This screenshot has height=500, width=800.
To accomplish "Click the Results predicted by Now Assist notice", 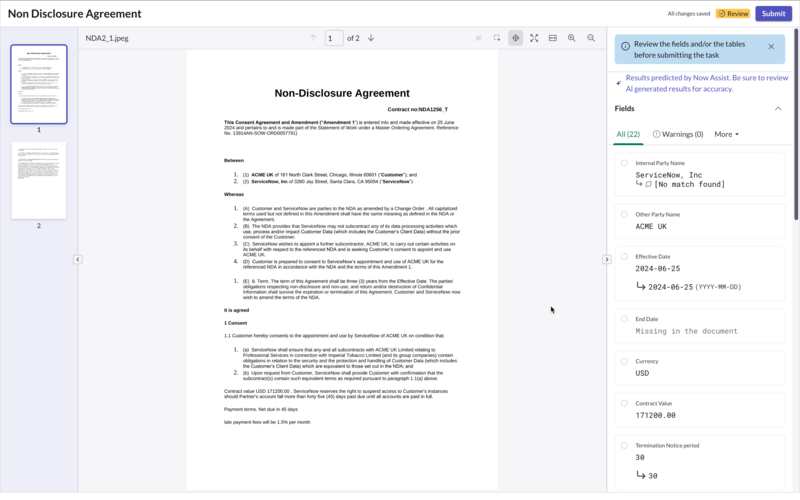I will (707, 83).
